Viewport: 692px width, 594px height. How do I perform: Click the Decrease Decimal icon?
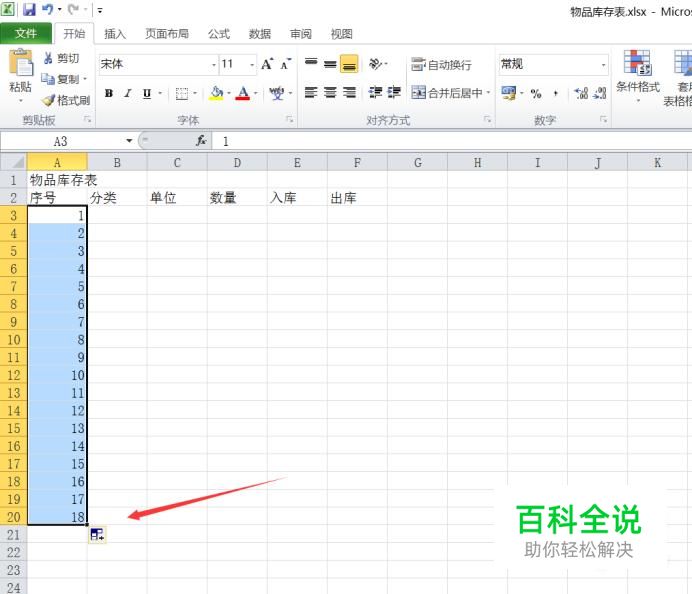(x=600, y=93)
